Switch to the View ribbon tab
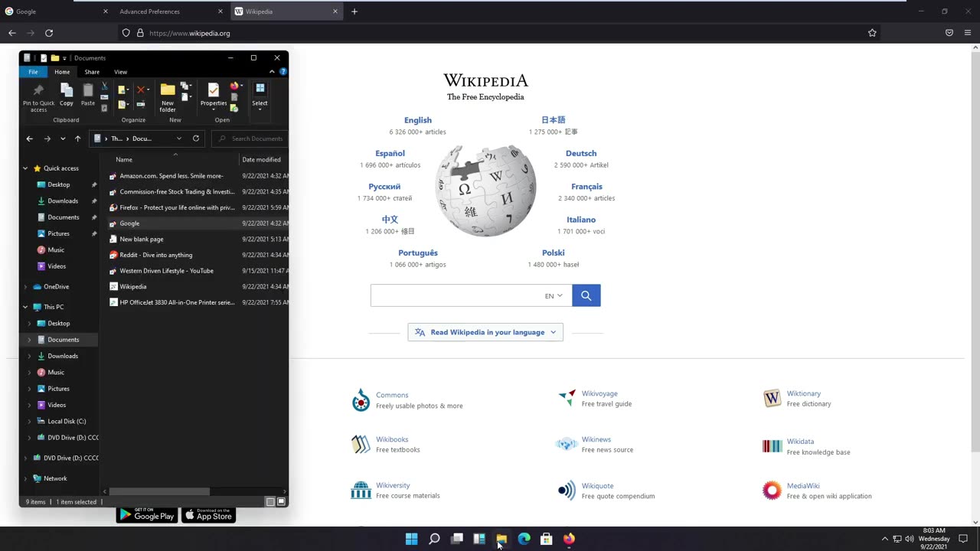Screen dimensions: 980x551 (x=120, y=71)
